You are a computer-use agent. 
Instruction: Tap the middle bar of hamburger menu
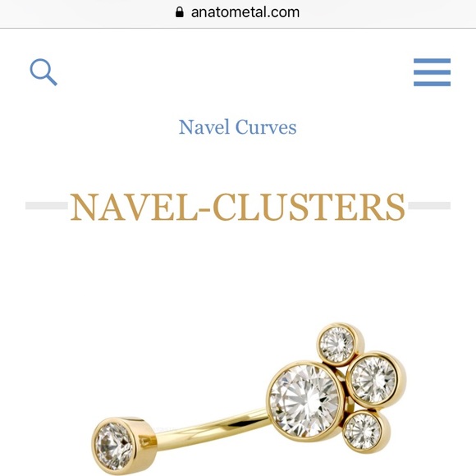pos(432,72)
